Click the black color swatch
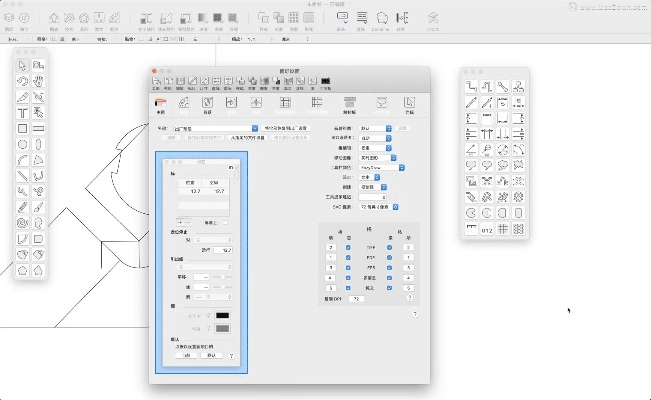This screenshot has height=400, width=651. [x=224, y=315]
